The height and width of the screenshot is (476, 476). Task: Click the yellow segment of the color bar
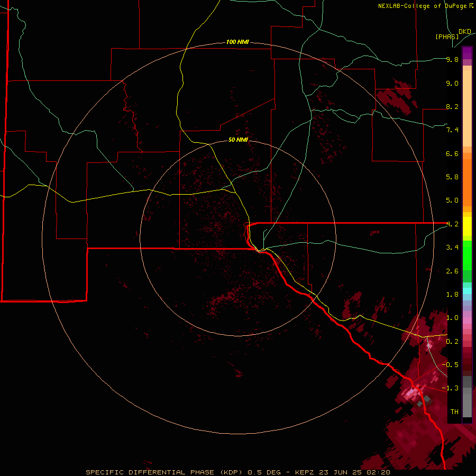tap(467, 226)
